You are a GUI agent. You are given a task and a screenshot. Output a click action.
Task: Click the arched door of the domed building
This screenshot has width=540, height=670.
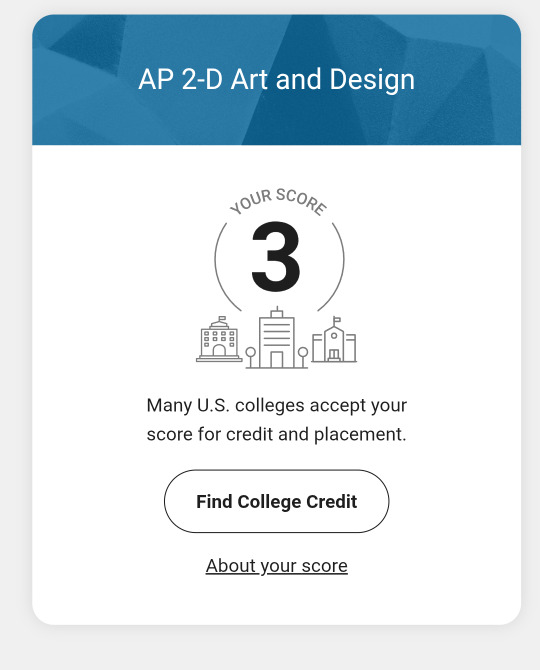(x=219, y=351)
